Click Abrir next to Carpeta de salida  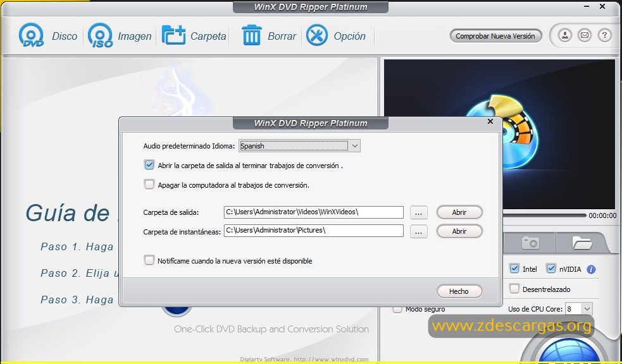(459, 212)
